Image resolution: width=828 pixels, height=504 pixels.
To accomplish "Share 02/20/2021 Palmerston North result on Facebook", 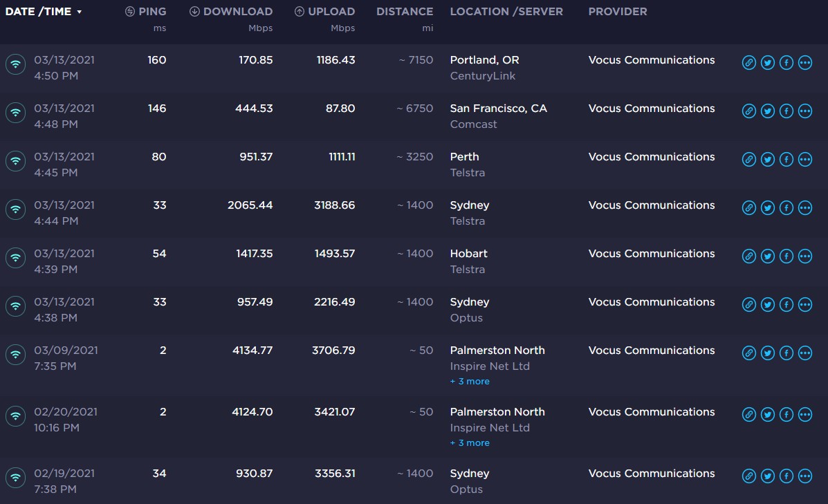I will pos(786,415).
